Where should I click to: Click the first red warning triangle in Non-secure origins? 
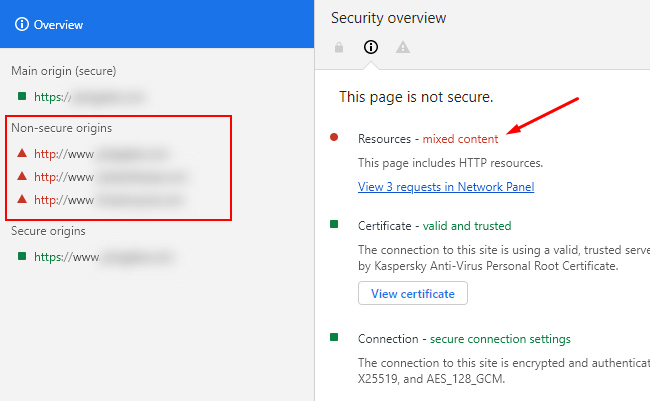pyautogui.click(x=22, y=153)
